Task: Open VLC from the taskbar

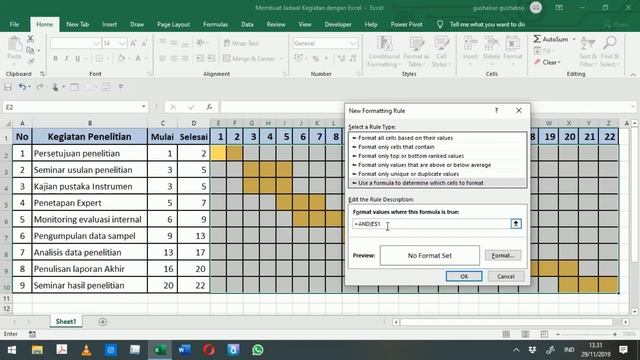Action: click(86, 350)
